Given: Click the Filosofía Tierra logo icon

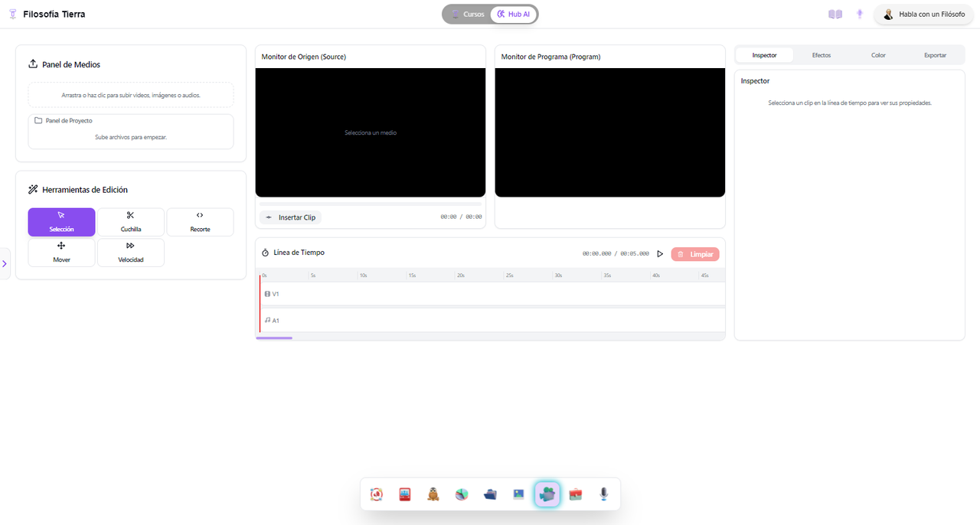Looking at the screenshot, I should (12, 14).
